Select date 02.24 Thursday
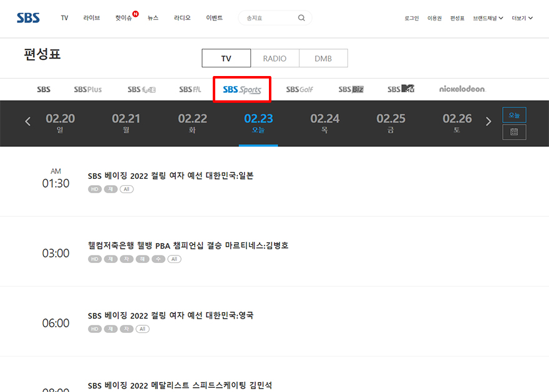This screenshot has height=392, width=549. click(324, 123)
